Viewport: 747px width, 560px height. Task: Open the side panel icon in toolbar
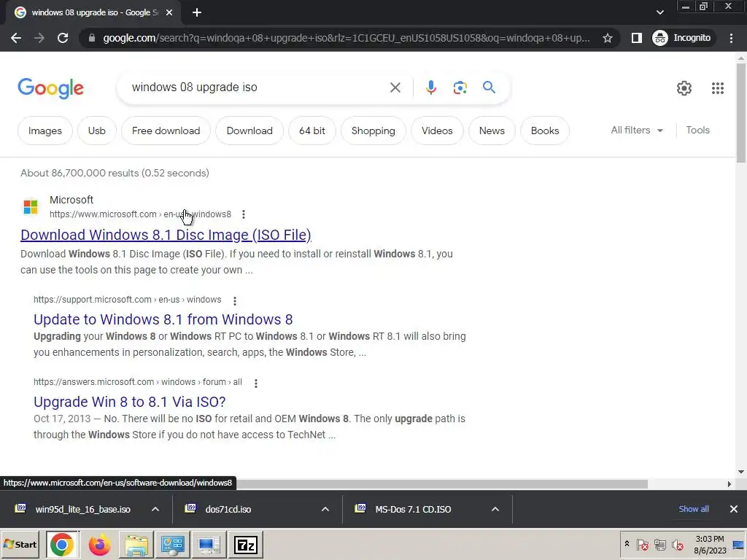(x=636, y=38)
